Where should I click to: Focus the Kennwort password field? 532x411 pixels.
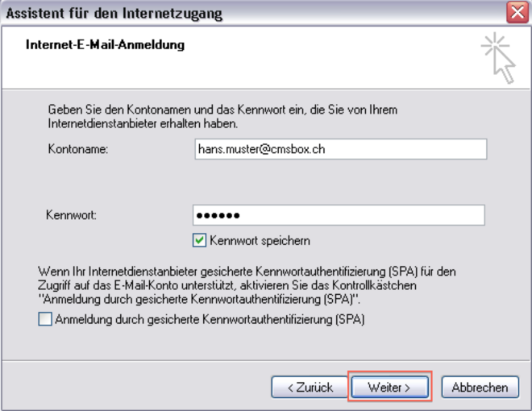point(339,215)
